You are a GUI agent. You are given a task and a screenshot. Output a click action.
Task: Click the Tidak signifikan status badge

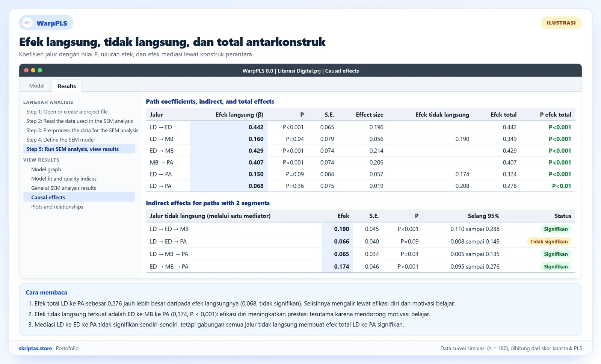tap(549, 242)
